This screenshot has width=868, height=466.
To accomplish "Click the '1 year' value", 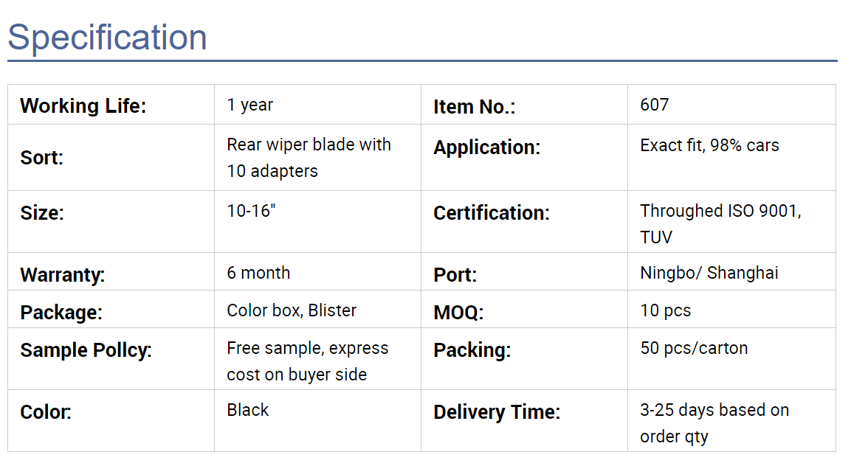I will (x=250, y=105).
